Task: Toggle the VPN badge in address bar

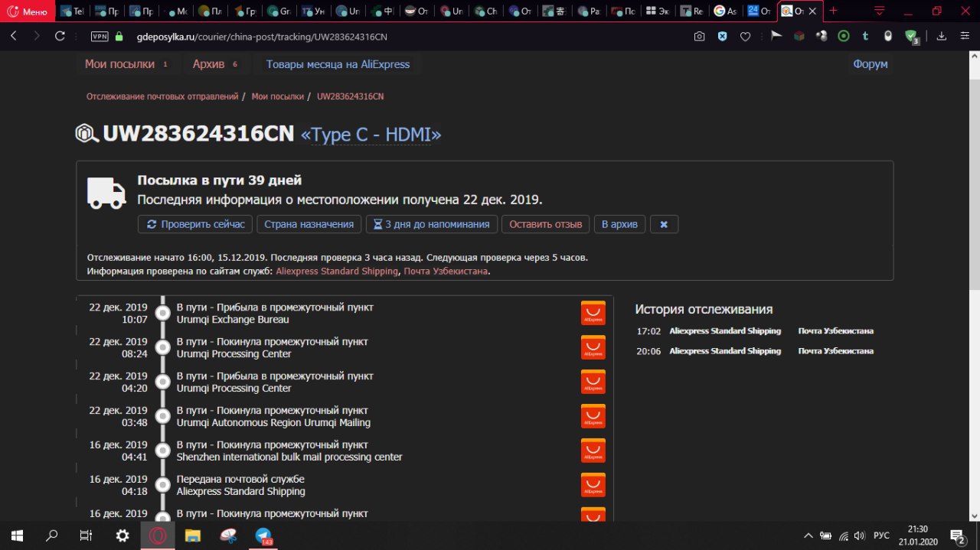Action: tap(100, 36)
